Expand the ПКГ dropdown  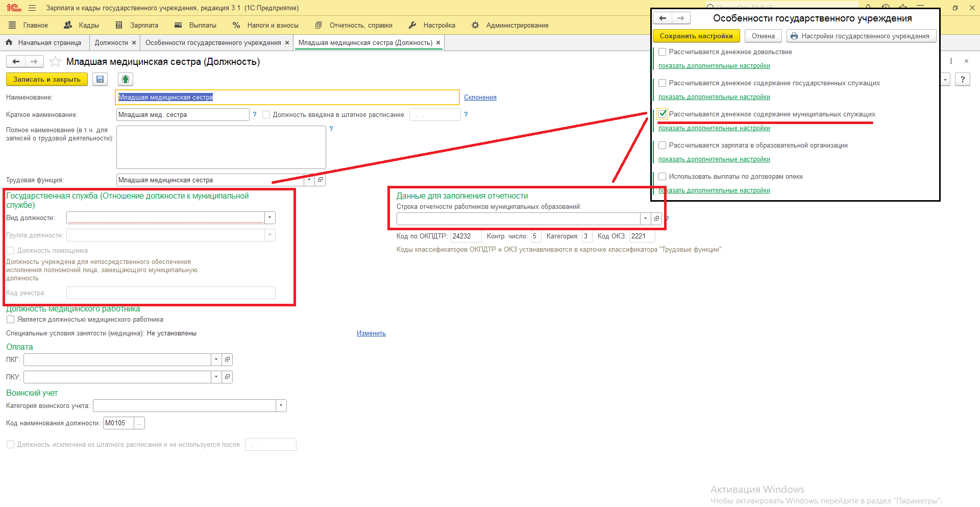(216, 359)
